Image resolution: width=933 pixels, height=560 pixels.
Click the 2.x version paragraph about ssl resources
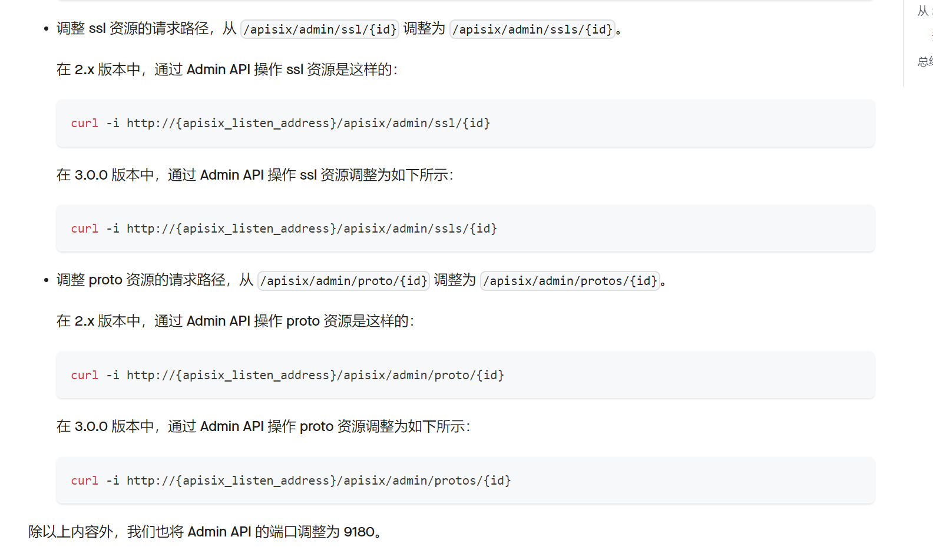pos(227,69)
